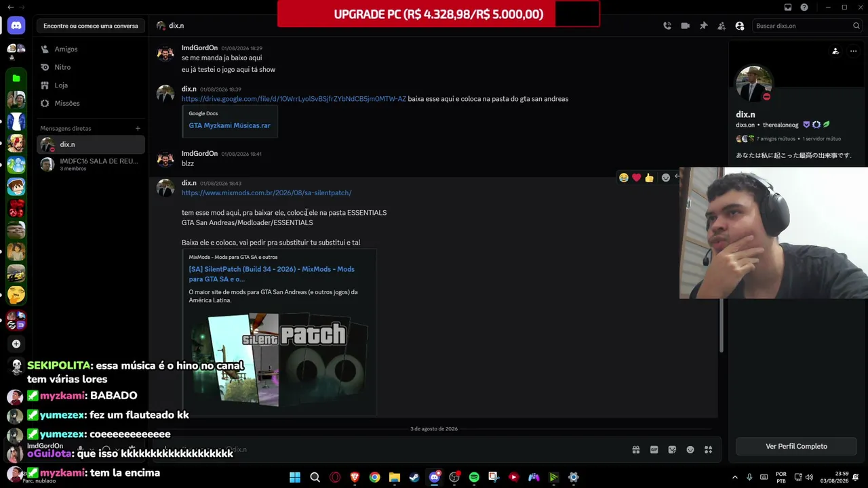Open the 'GTA Myzkami Músicas.rar' attachment link
The height and width of the screenshot is (488, 868).
[x=229, y=125]
